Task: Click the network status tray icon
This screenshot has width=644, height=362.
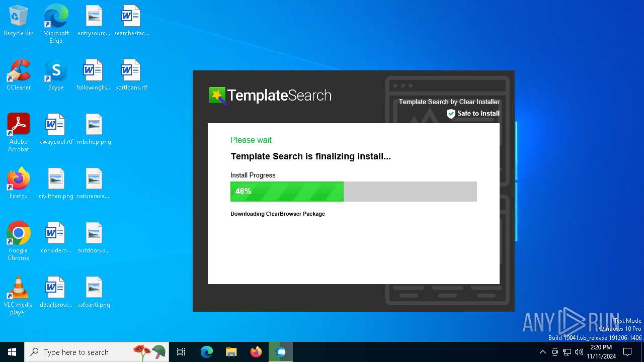Action: [567, 352]
